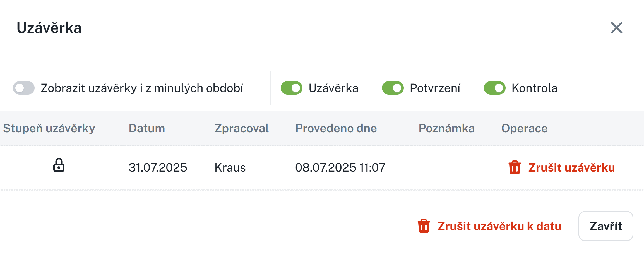This screenshot has width=644, height=257.
Task: Click the Stupeň uzávěrky column header
Action: (x=49, y=128)
